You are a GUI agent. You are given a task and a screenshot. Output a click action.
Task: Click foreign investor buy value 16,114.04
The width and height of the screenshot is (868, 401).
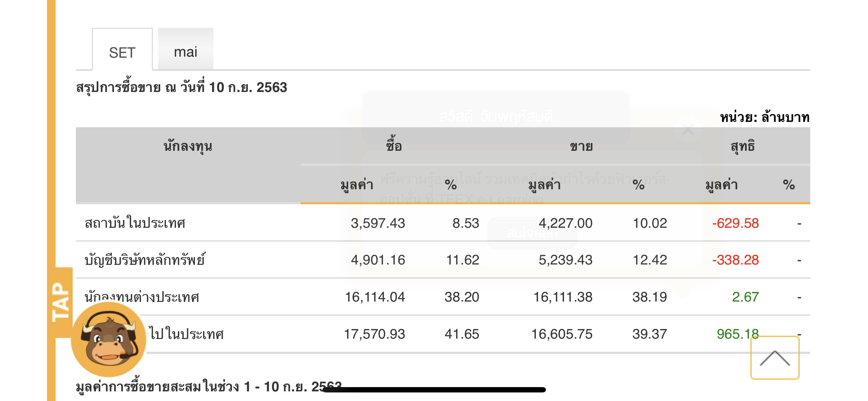click(375, 297)
